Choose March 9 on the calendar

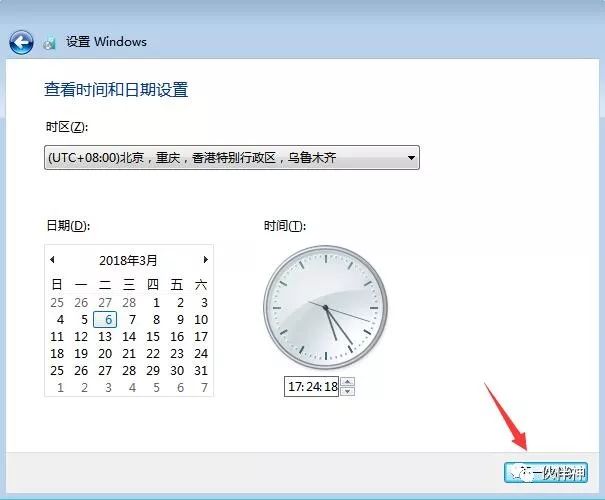(180, 319)
